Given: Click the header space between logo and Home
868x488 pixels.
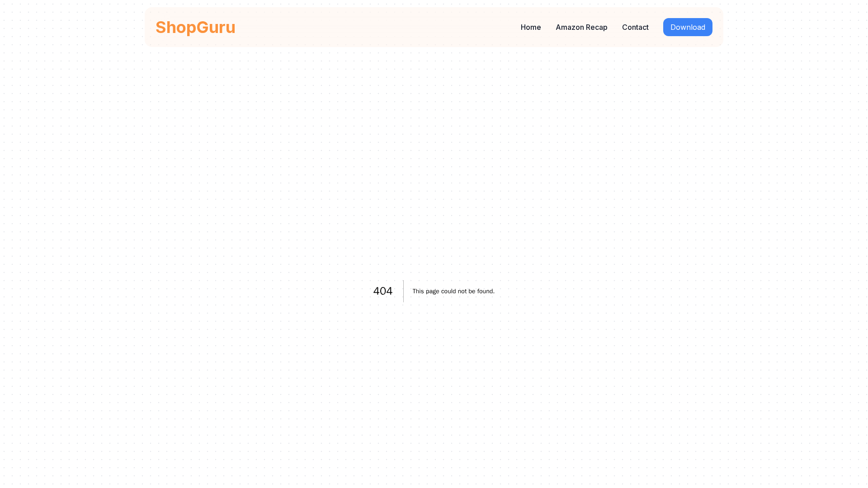Looking at the screenshot, I should [x=375, y=27].
